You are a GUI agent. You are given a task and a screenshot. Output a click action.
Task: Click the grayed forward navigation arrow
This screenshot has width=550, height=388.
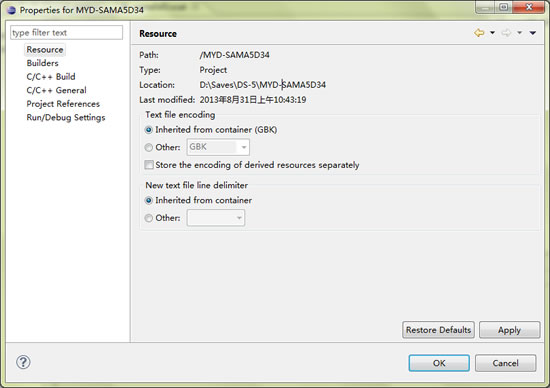[506, 33]
